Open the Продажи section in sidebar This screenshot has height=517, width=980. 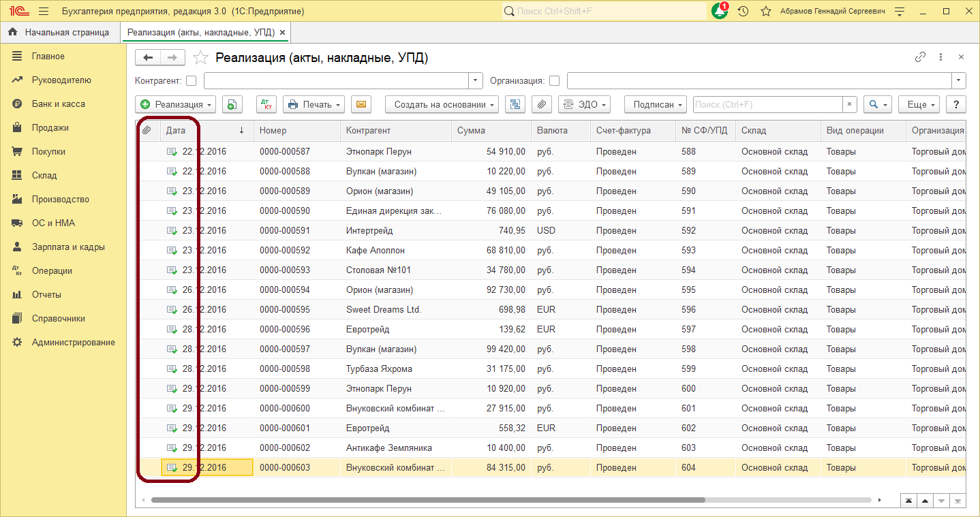point(50,128)
